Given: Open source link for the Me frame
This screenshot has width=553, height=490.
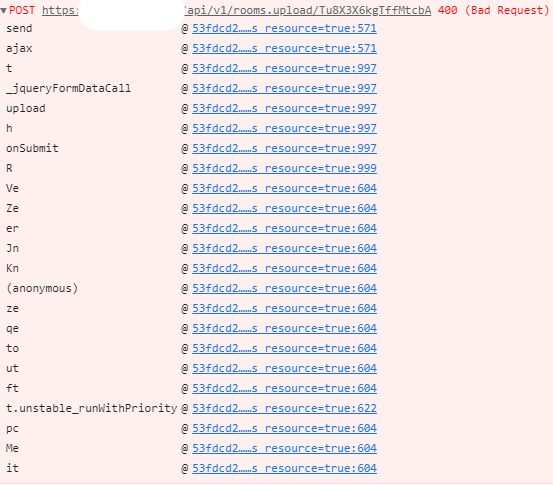Looking at the screenshot, I should 284,448.
